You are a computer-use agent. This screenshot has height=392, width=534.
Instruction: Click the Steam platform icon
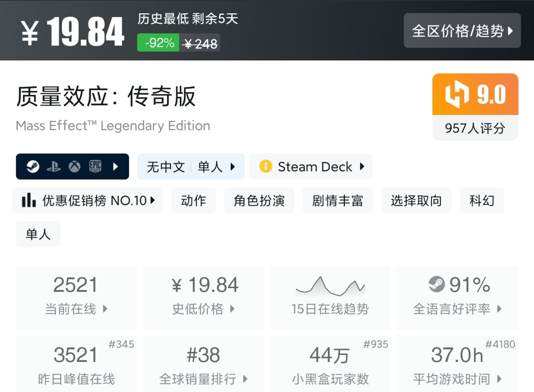tap(33, 167)
